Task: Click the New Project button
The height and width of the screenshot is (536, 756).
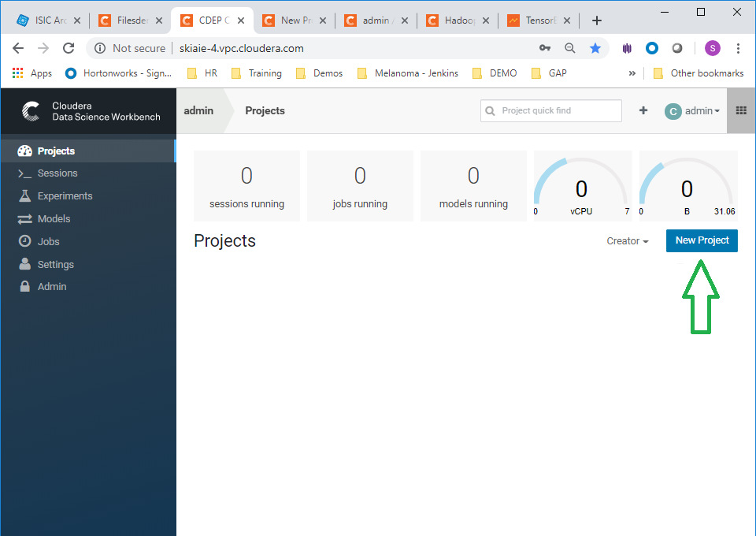Action: point(702,240)
